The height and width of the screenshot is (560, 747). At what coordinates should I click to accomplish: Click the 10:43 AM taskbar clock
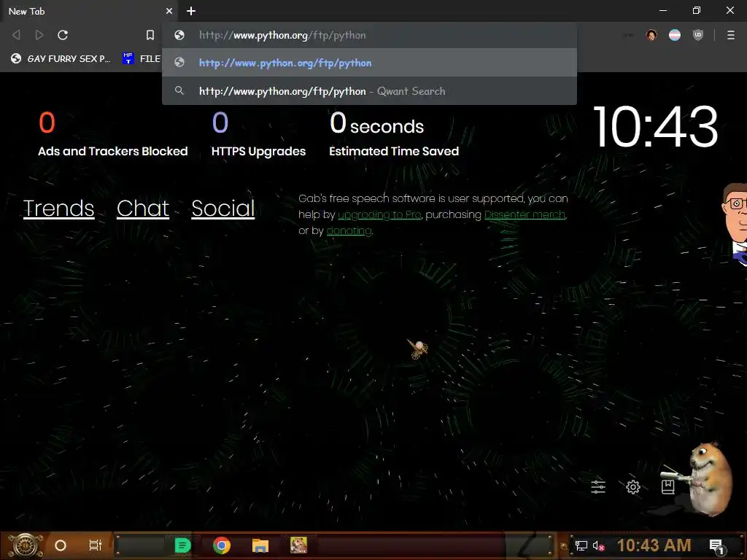coord(654,545)
